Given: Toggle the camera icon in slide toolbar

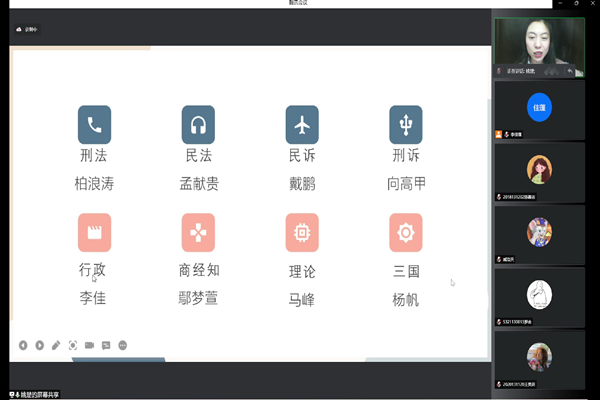Looking at the screenshot, I should tap(89, 345).
